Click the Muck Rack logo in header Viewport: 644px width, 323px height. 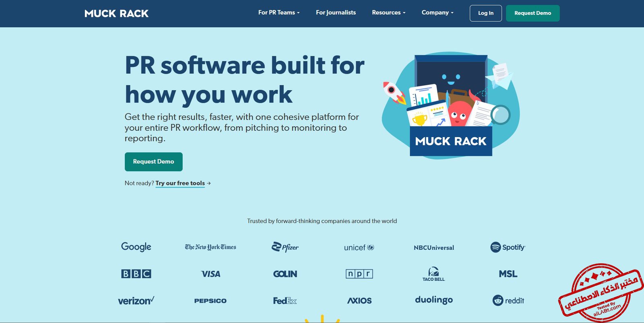pyautogui.click(x=116, y=14)
